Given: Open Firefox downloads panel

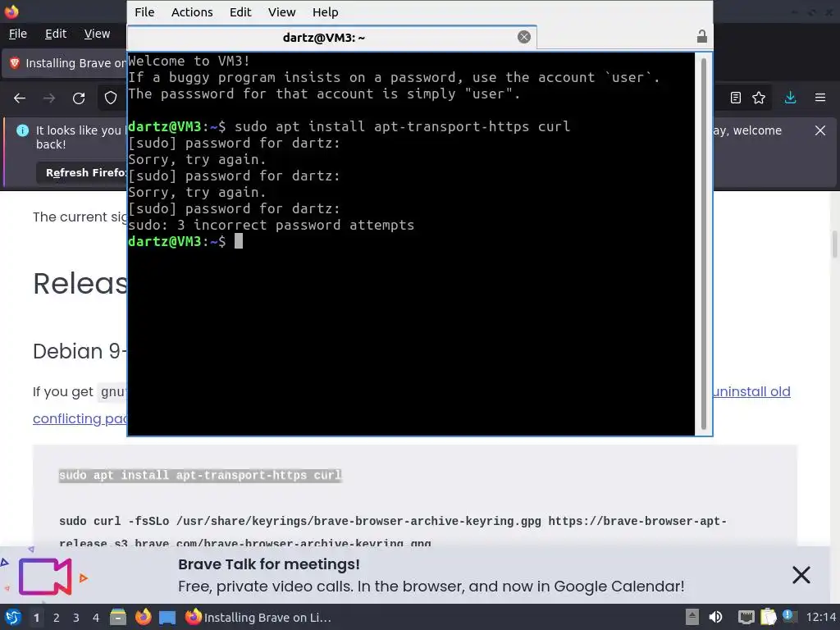Looking at the screenshot, I should [790, 98].
